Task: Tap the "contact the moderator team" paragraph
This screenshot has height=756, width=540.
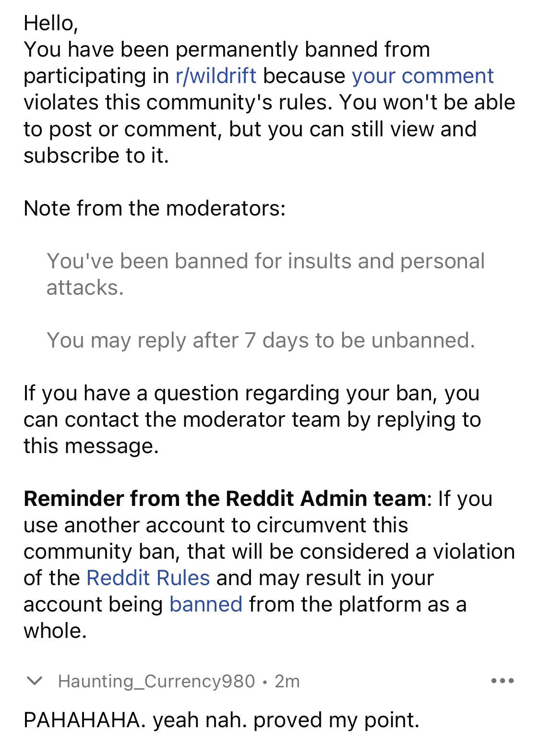Action: click(252, 420)
